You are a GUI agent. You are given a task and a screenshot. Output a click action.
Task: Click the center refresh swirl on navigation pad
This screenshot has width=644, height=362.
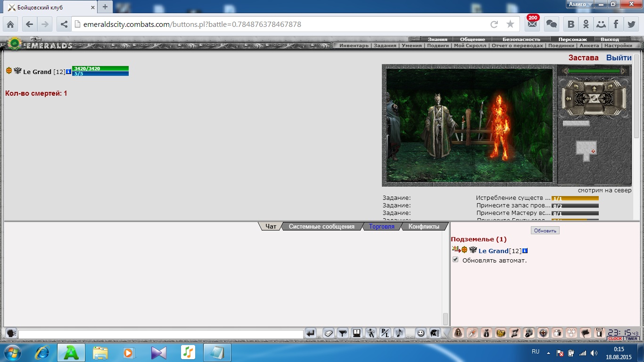click(x=594, y=99)
